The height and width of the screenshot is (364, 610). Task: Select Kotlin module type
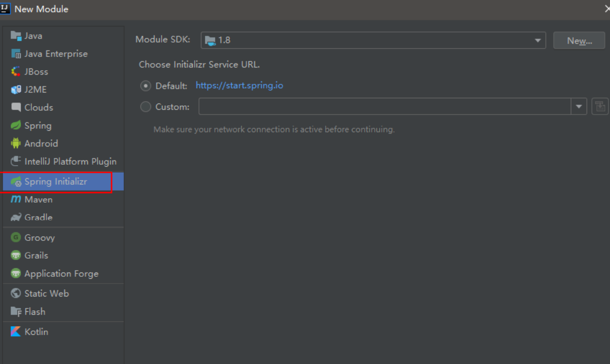click(x=63, y=331)
